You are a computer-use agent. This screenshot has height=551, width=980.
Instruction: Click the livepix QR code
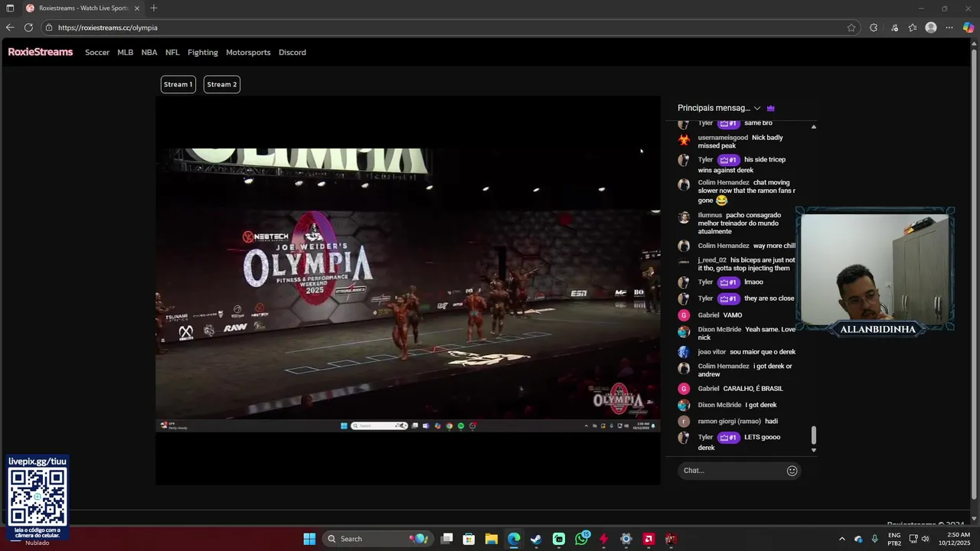[x=38, y=496]
